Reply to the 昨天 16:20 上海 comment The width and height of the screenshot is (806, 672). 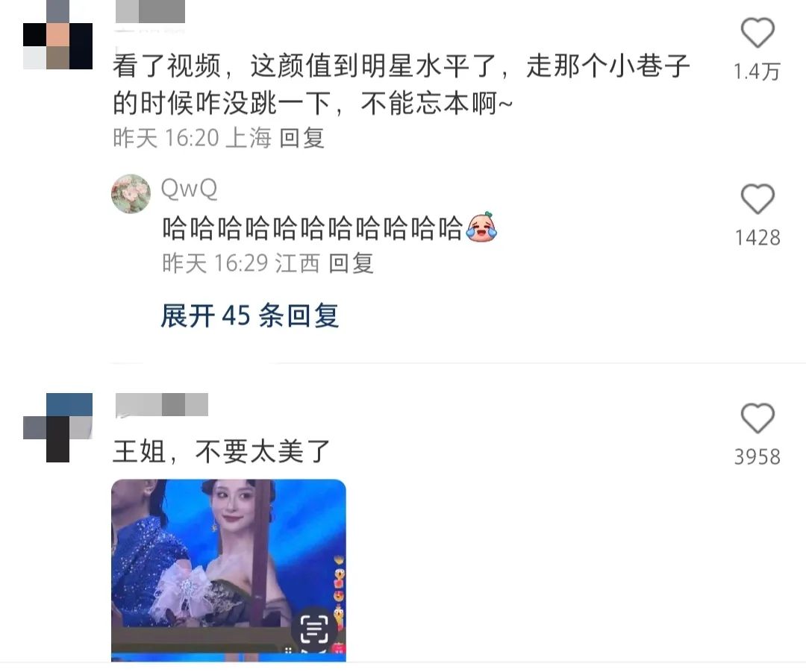tap(302, 138)
